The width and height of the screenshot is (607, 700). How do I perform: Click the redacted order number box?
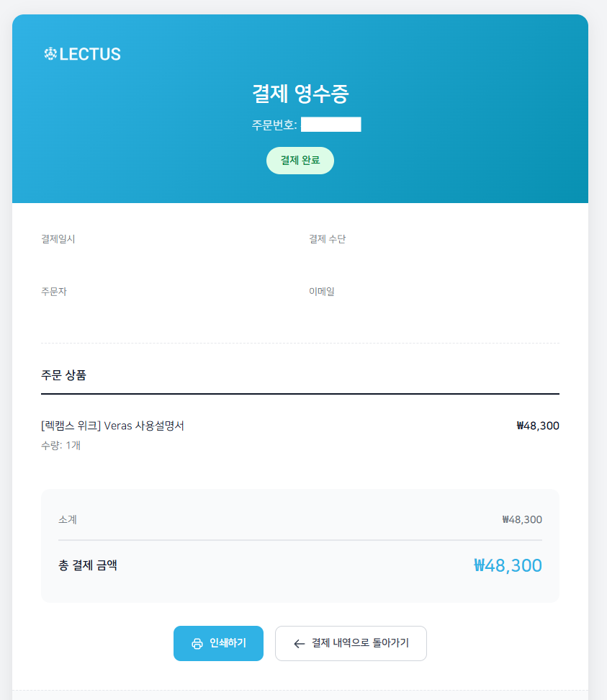click(x=331, y=125)
